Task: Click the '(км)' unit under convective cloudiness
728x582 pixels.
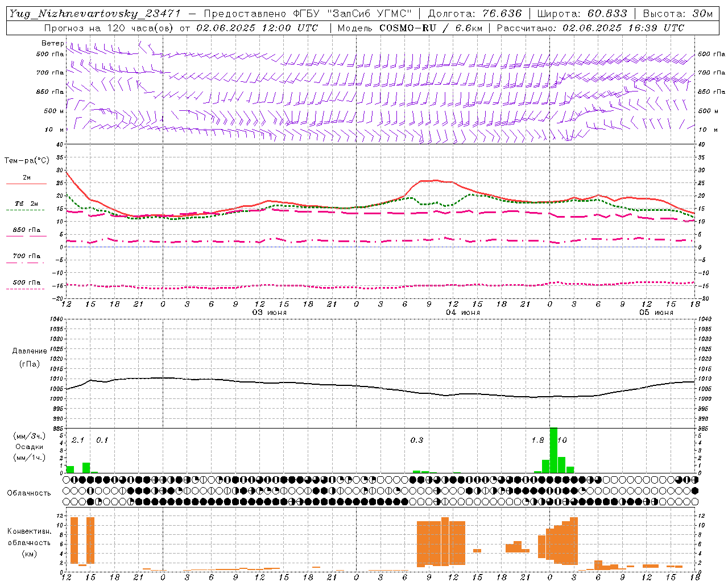Action: (x=30, y=554)
